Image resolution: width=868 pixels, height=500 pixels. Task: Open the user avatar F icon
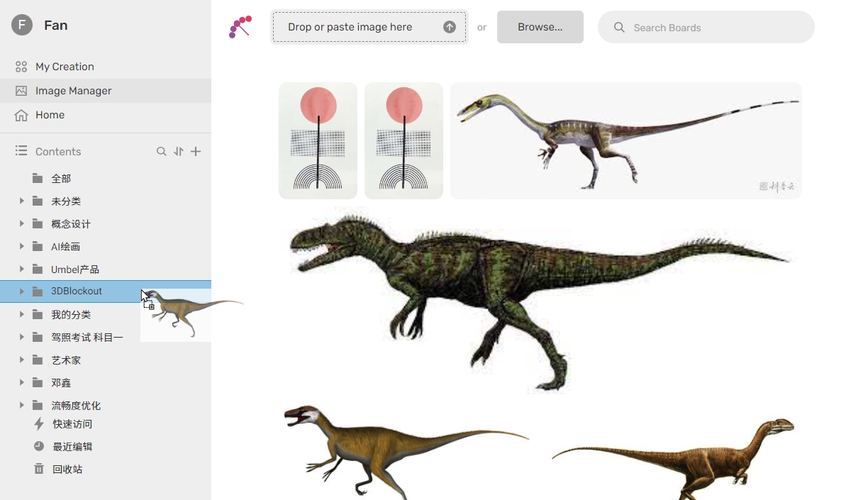[22, 26]
